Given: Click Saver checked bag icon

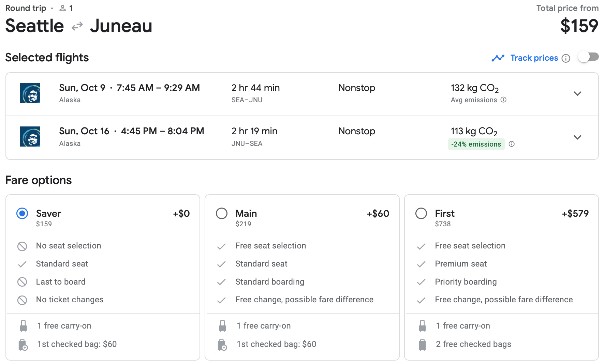Looking at the screenshot, I should tap(23, 345).
